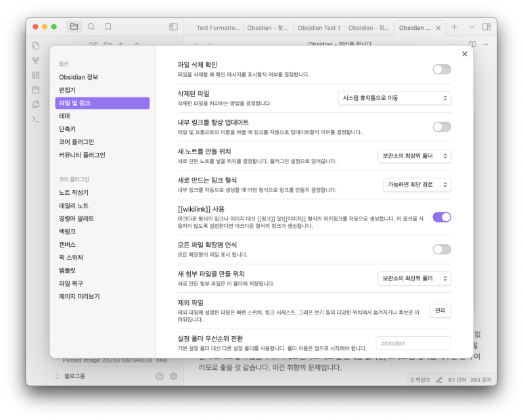Open the 파일 복구 plugin settings
Screen dimensions: 523x420
point(102,283)
